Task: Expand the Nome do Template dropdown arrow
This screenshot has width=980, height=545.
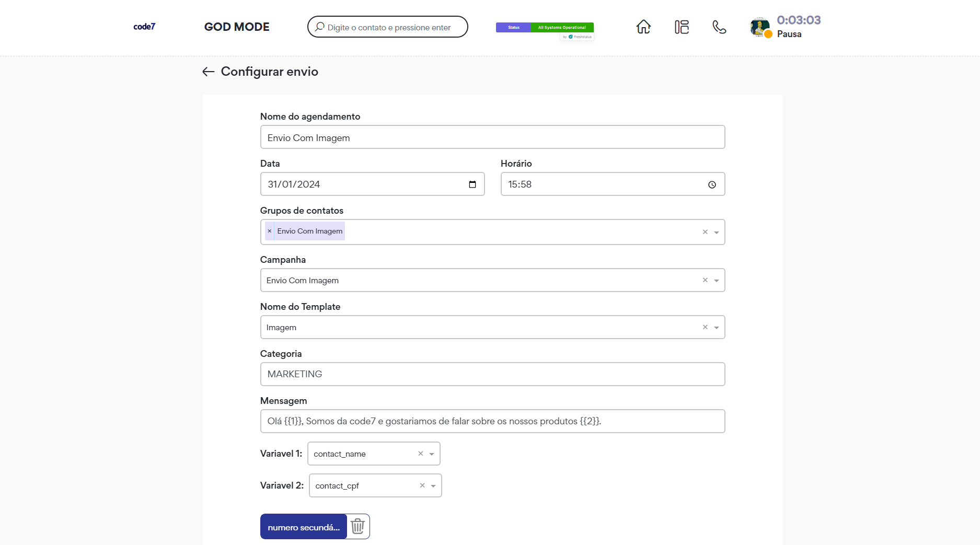Action: pyautogui.click(x=717, y=328)
